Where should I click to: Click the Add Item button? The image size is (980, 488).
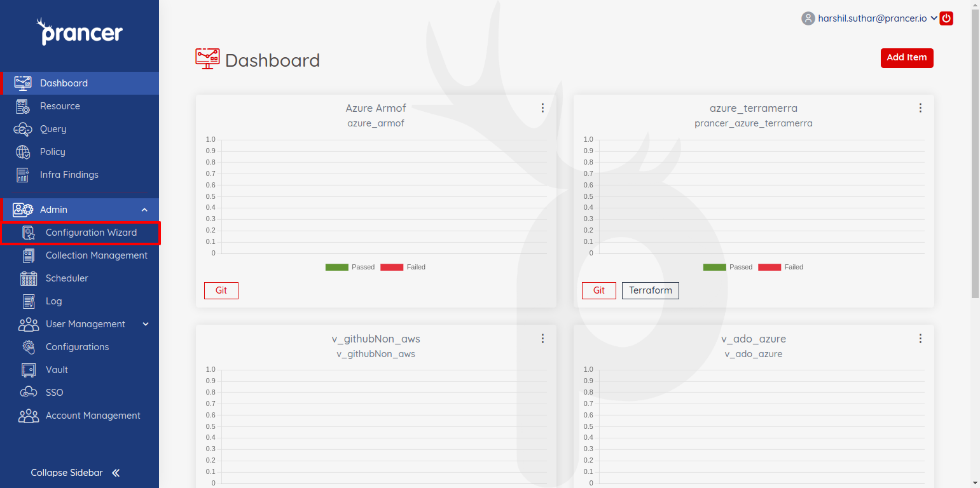[907, 58]
